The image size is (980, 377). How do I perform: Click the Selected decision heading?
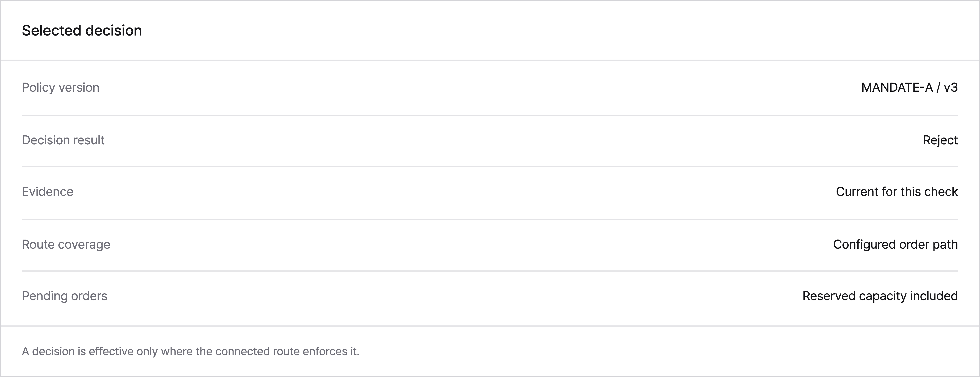[x=82, y=30]
